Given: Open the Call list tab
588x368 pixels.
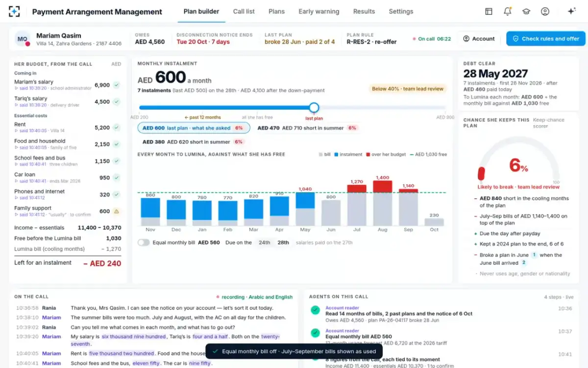Looking at the screenshot, I should coord(244,11).
